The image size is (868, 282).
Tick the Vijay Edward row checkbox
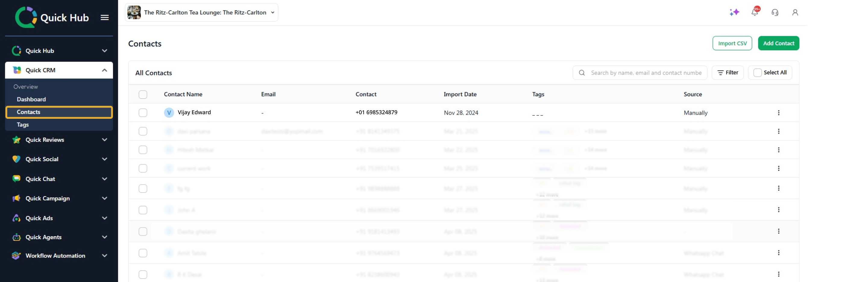143,113
